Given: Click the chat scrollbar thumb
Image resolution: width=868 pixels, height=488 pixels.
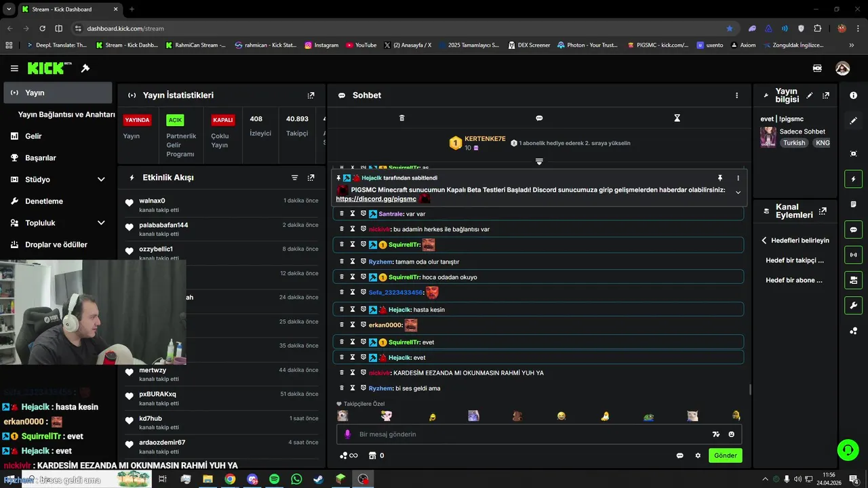Looking at the screenshot, I should click(x=750, y=390).
